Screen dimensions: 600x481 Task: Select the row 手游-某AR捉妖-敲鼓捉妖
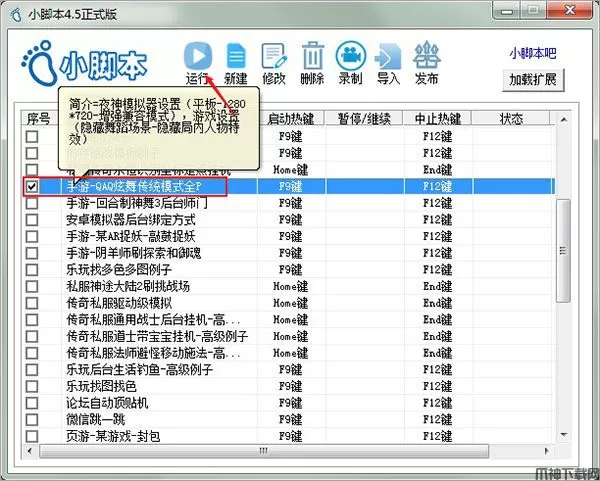pyautogui.click(x=288, y=236)
